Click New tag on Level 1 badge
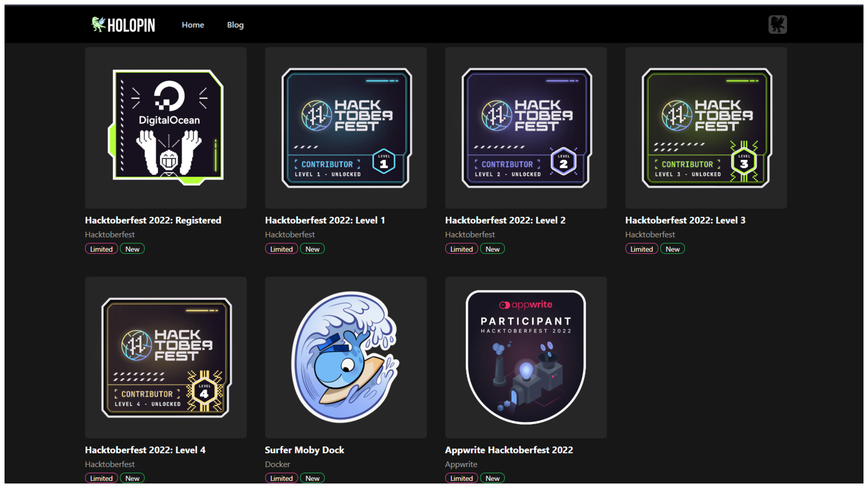The height and width of the screenshot is (488, 868). point(312,249)
